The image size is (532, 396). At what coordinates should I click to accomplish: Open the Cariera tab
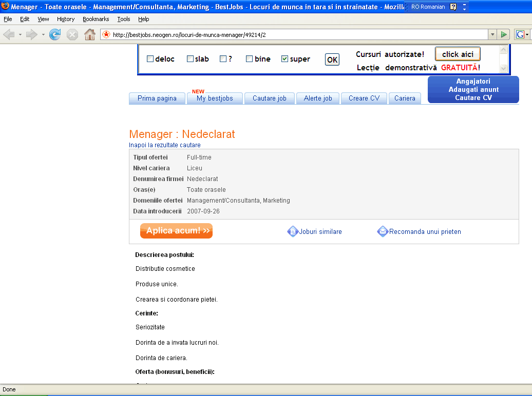[x=405, y=98]
